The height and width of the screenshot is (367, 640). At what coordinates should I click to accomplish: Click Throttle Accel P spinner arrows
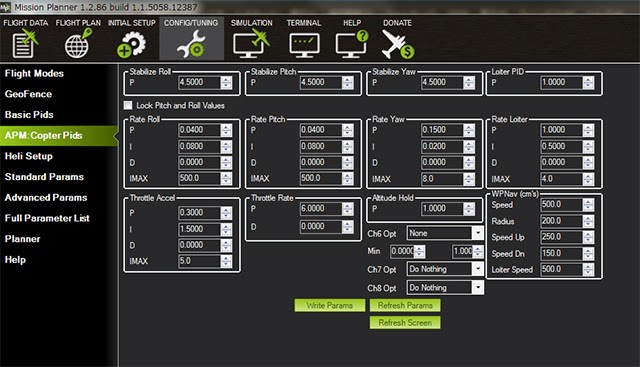[226, 213]
